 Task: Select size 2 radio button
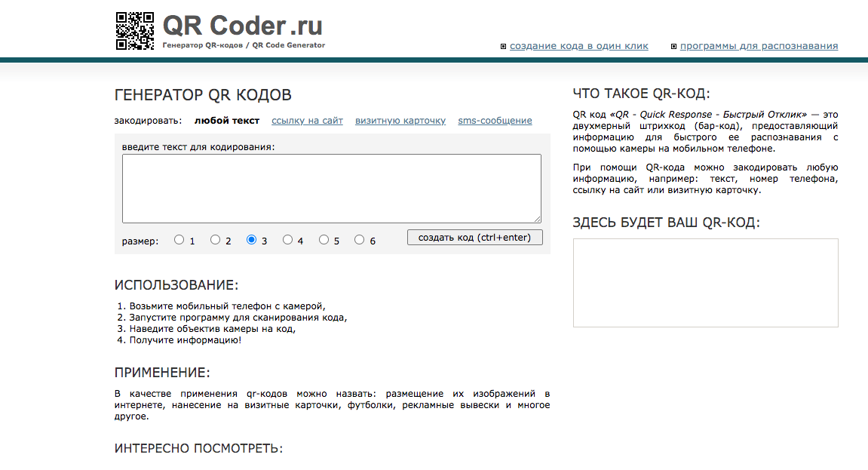[216, 240]
